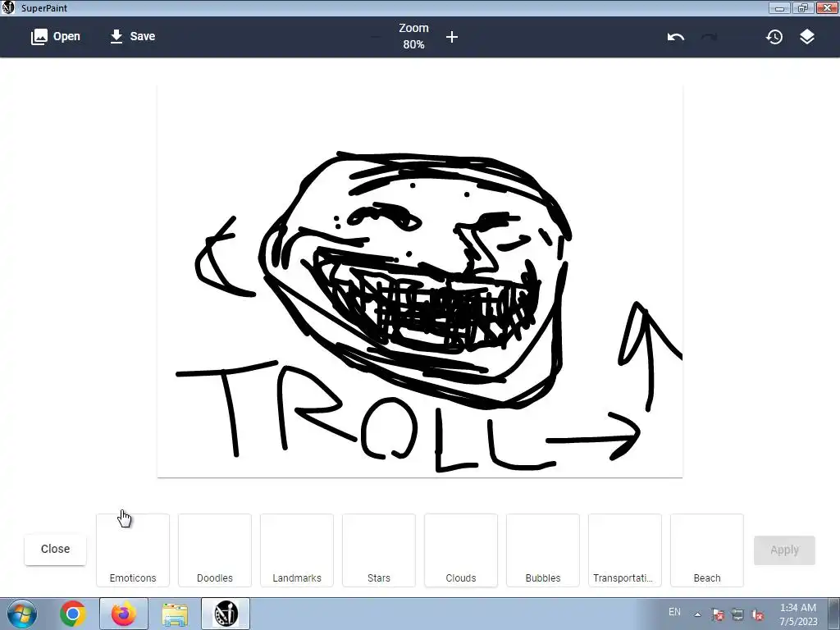Restore down the SuperPaint window
This screenshot has width=840, height=630.
pyautogui.click(x=802, y=8)
